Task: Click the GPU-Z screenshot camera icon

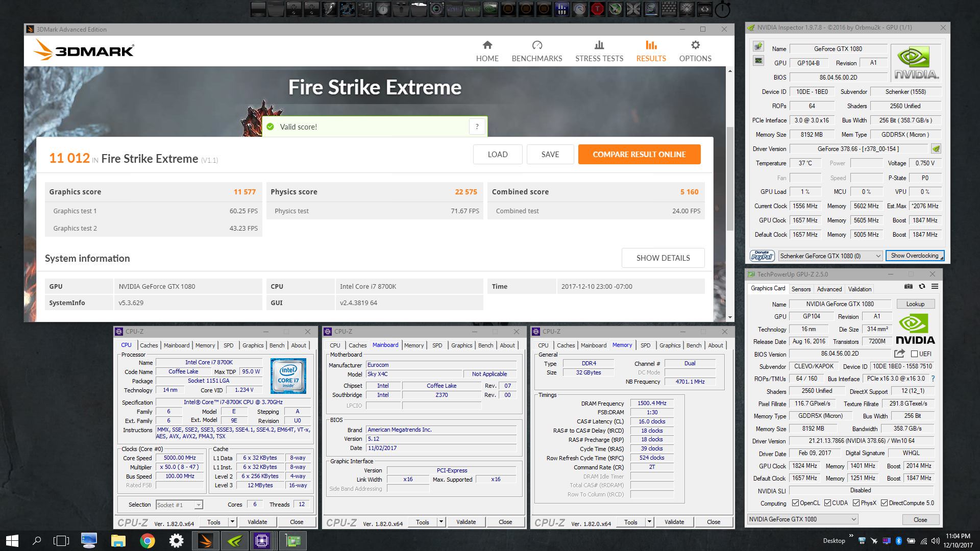Action: click(x=908, y=287)
